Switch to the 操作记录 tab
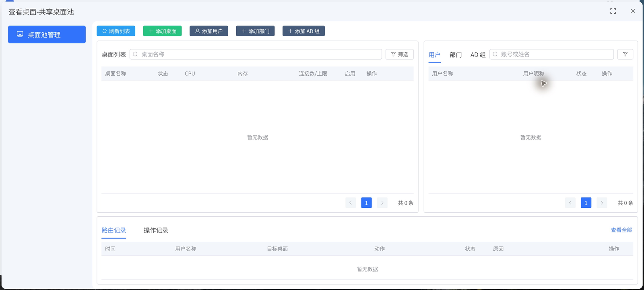644x290 pixels. (156, 230)
